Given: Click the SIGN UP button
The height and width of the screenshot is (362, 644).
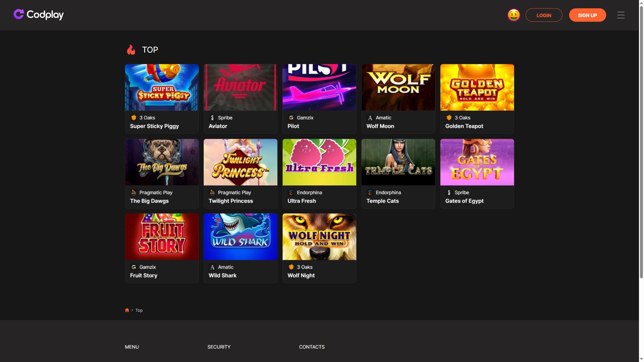Looking at the screenshot, I should pos(587,15).
